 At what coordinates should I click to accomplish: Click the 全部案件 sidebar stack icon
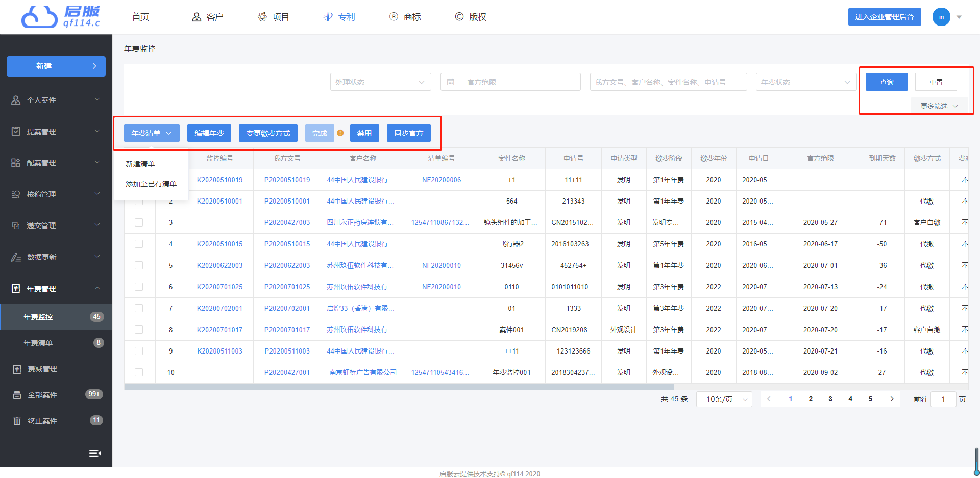tap(17, 395)
